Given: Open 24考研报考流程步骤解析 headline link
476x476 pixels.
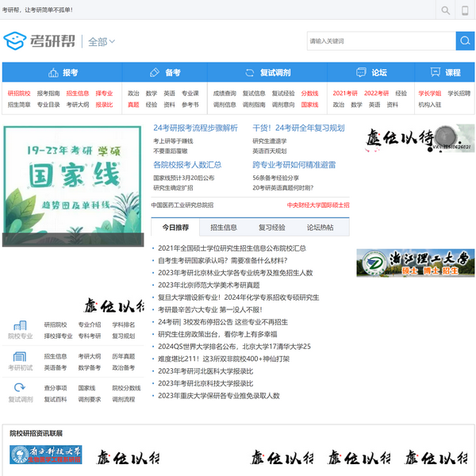Looking at the screenshot, I should [x=195, y=127].
